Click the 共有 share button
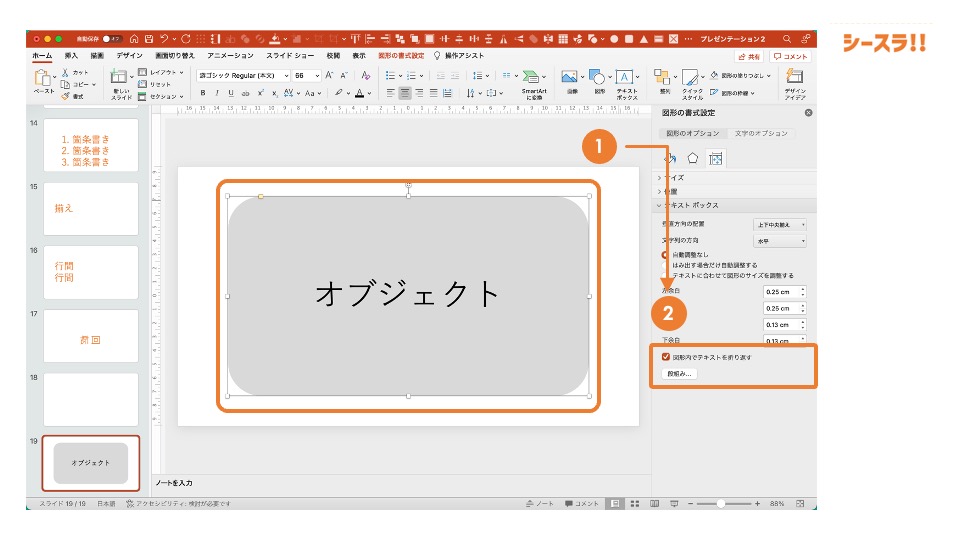This screenshot has height=540, width=960. tap(750, 57)
